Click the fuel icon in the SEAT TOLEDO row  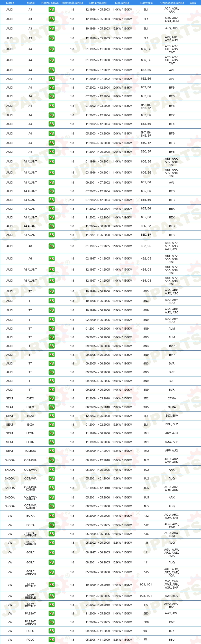52,451
